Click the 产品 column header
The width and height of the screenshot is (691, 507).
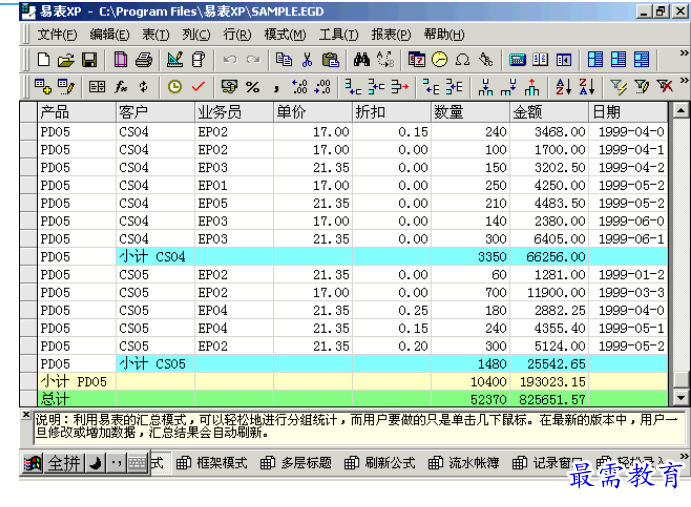click(77, 112)
